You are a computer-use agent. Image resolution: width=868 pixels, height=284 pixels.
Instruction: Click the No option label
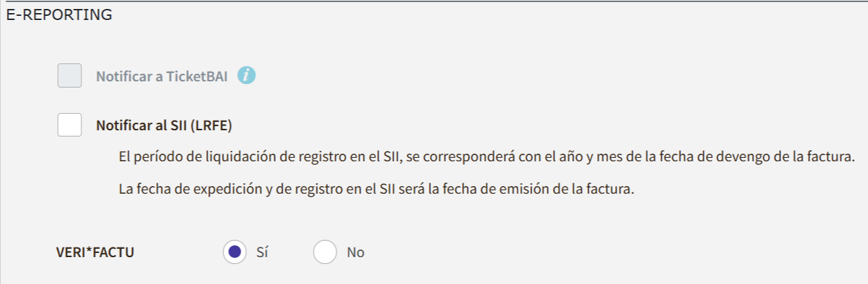point(355,252)
